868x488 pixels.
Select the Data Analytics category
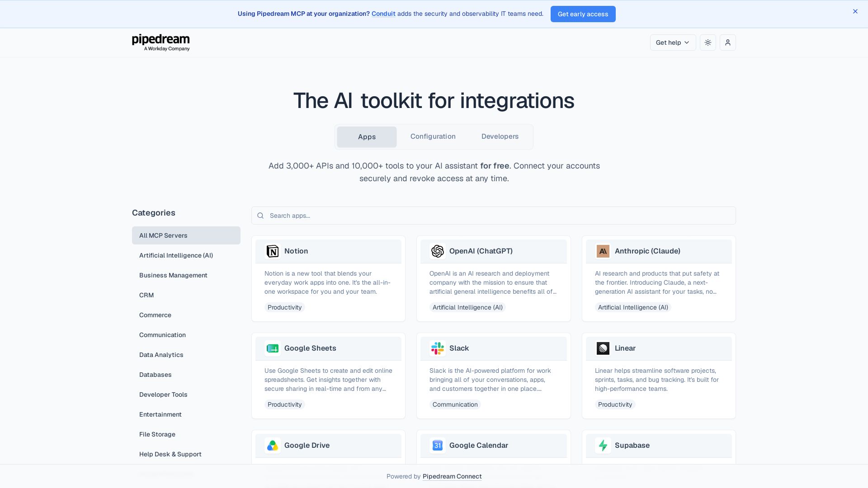pos(186,355)
